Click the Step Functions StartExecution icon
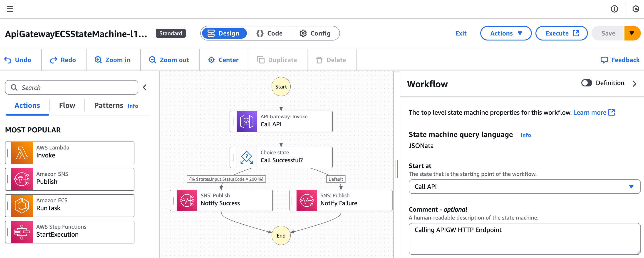This screenshot has height=258, width=644. pos(22,232)
